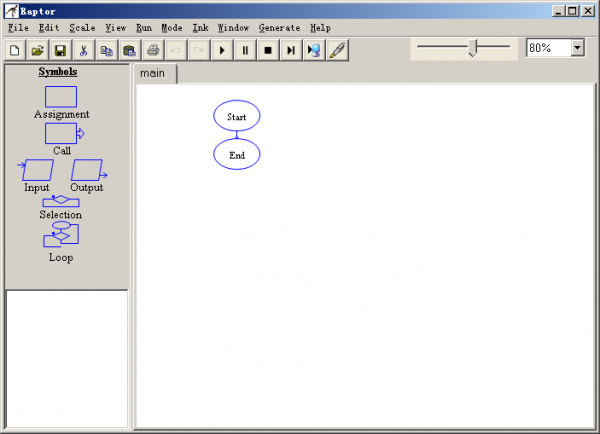Select the Assignment symbol
Screen dimensions: 600x434
point(61,97)
